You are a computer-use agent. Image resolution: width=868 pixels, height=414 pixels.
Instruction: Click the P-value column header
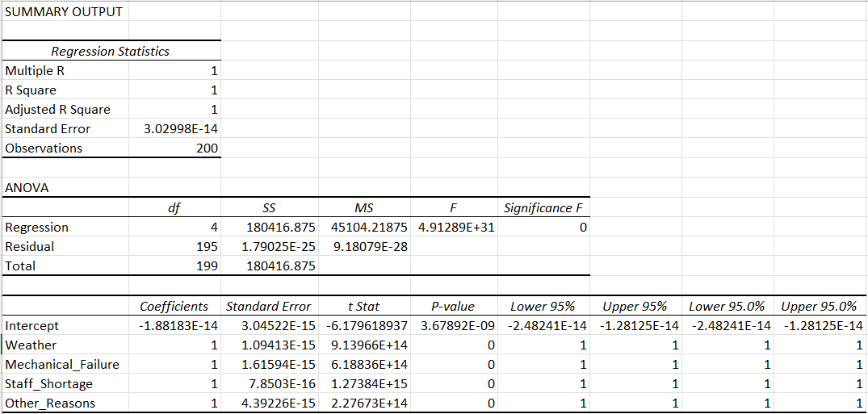coord(454,306)
